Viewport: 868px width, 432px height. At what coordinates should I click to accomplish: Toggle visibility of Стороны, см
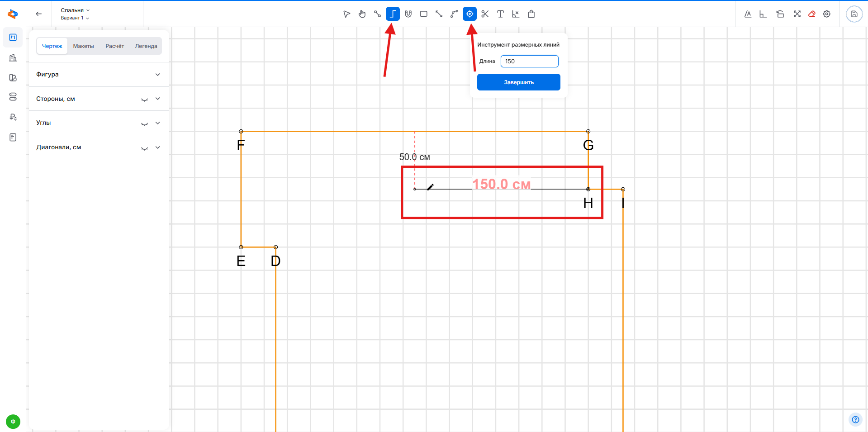click(144, 99)
